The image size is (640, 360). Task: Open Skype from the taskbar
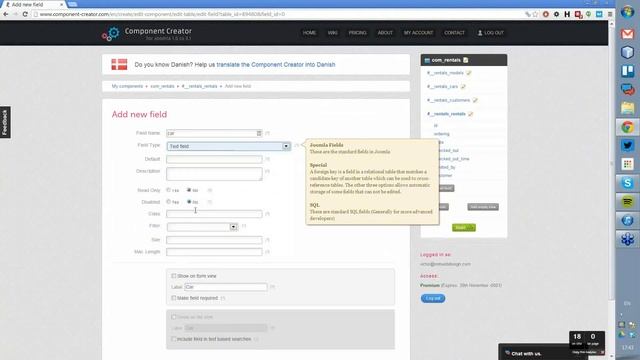tap(627, 182)
